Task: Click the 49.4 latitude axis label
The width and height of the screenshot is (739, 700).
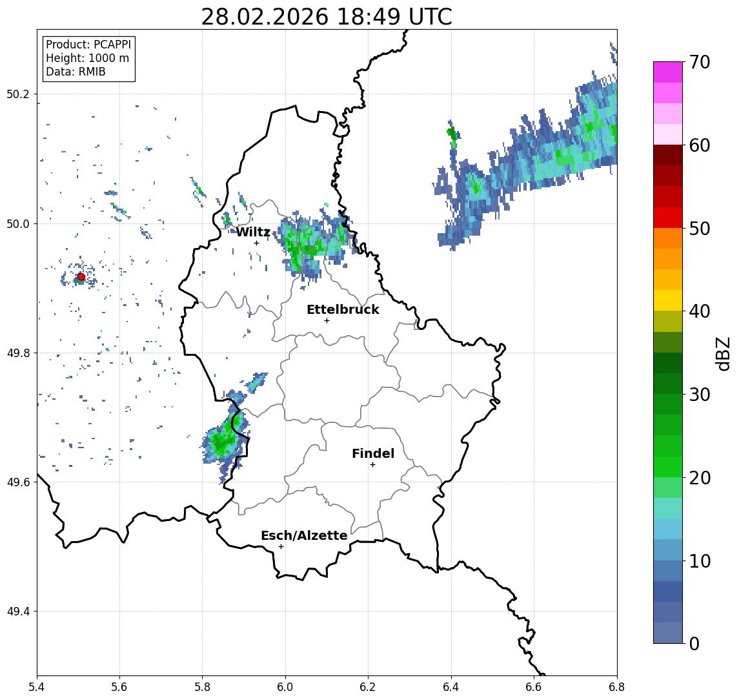Action: coord(17,612)
